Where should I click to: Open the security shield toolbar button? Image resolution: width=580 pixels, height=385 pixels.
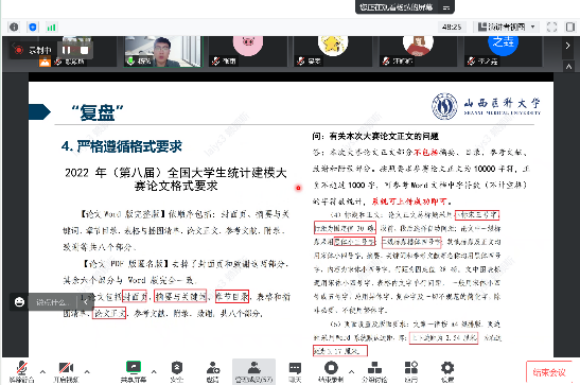click(176, 371)
